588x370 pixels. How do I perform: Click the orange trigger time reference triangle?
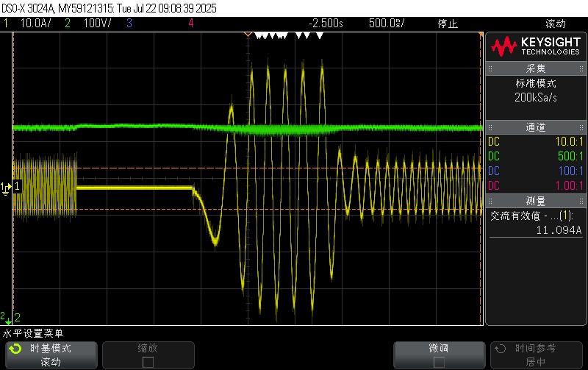(x=248, y=35)
